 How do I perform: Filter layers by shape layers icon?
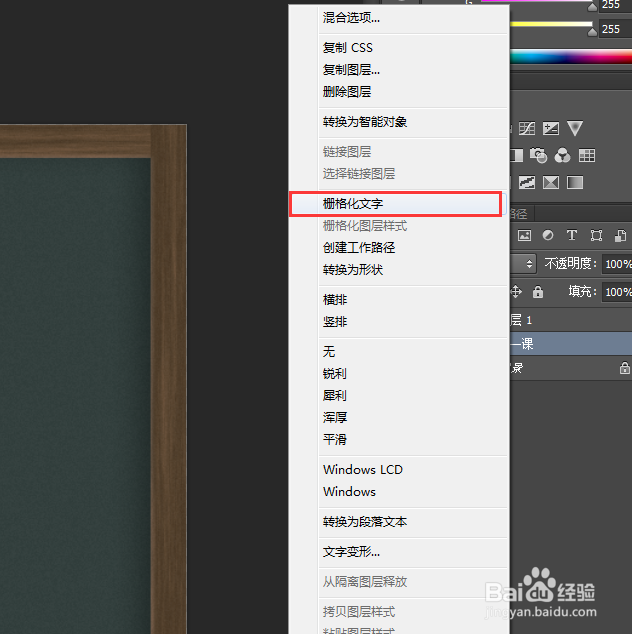[x=596, y=235]
